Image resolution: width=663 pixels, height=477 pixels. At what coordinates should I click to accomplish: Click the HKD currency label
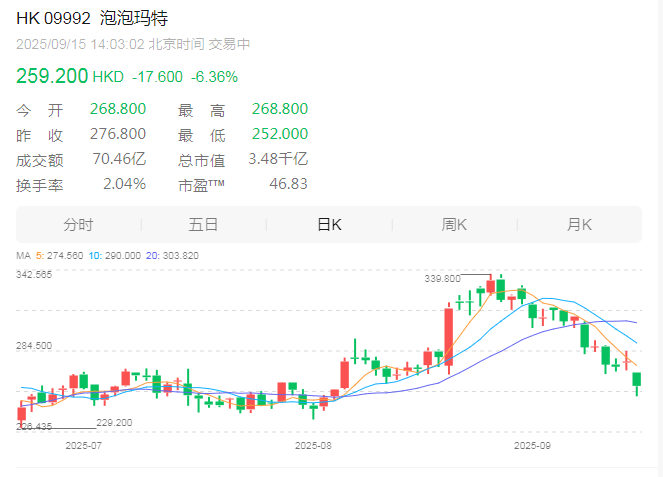108,77
